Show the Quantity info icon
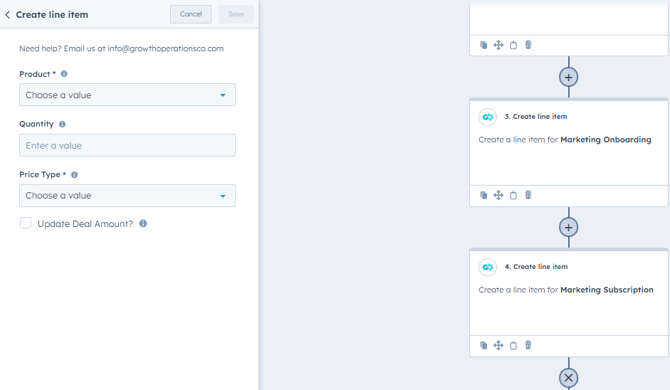The image size is (670, 390). tap(62, 124)
